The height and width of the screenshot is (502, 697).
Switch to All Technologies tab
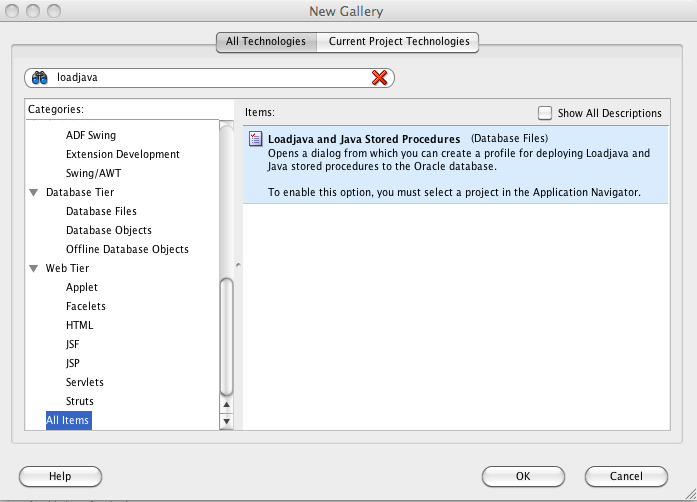[266, 42]
